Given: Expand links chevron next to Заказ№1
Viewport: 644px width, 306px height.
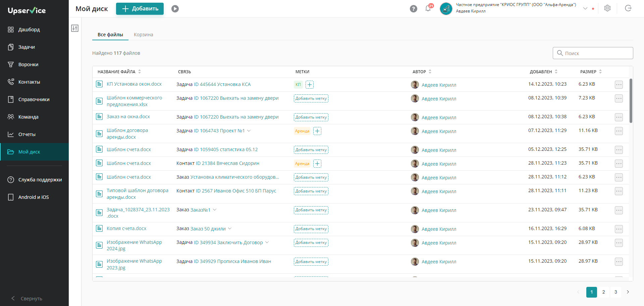Looking at the screenshot, I should 215,210.
